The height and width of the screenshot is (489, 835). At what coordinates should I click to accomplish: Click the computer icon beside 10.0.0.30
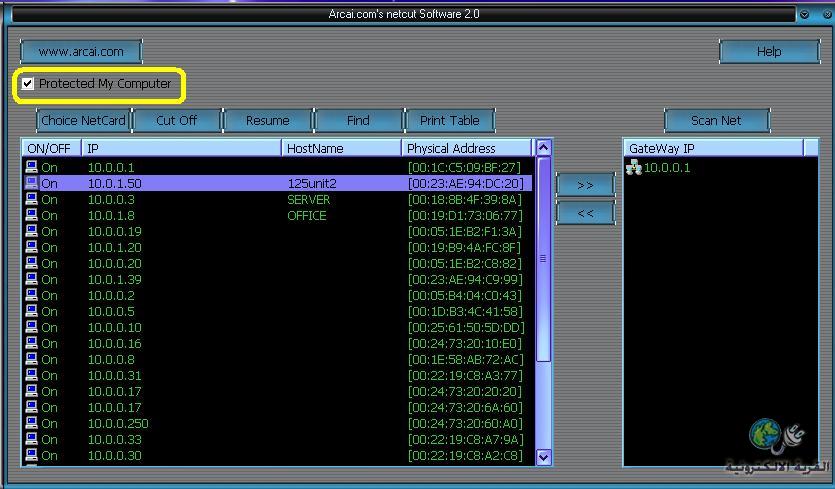point(32,454)
